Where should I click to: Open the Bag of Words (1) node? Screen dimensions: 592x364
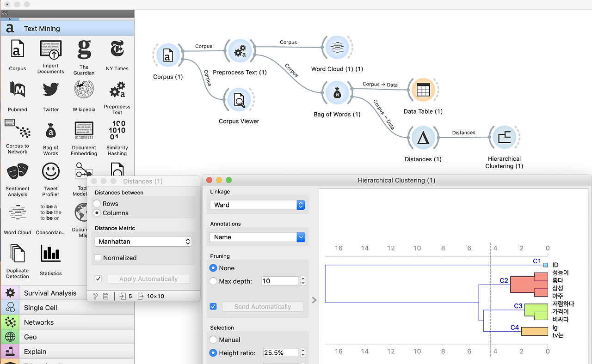click(337, 93)
